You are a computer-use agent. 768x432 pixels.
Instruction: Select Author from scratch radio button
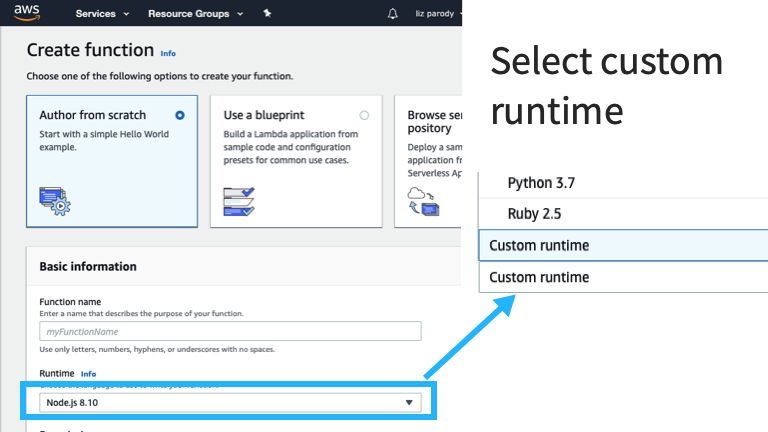[180, 115]
